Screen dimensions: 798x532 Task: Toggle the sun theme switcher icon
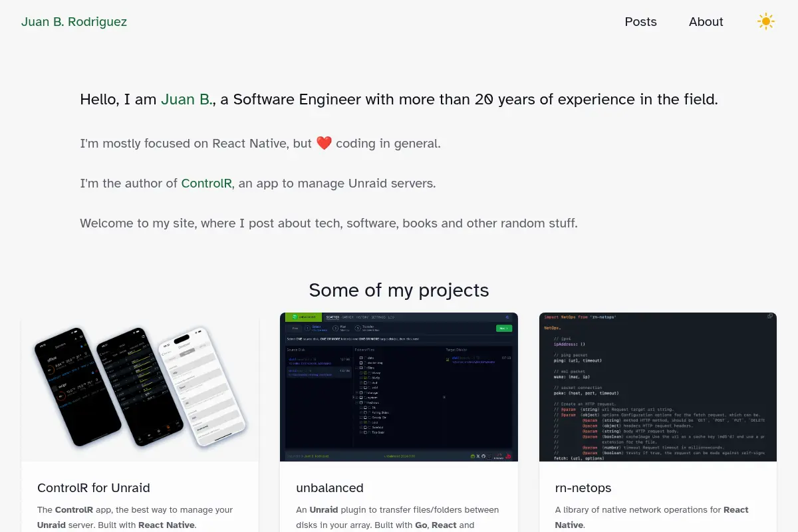766,22
